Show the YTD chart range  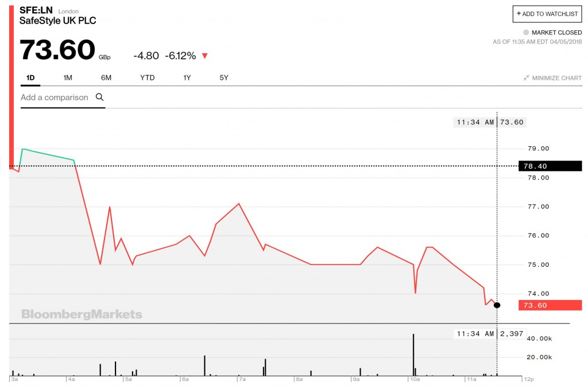148,77
